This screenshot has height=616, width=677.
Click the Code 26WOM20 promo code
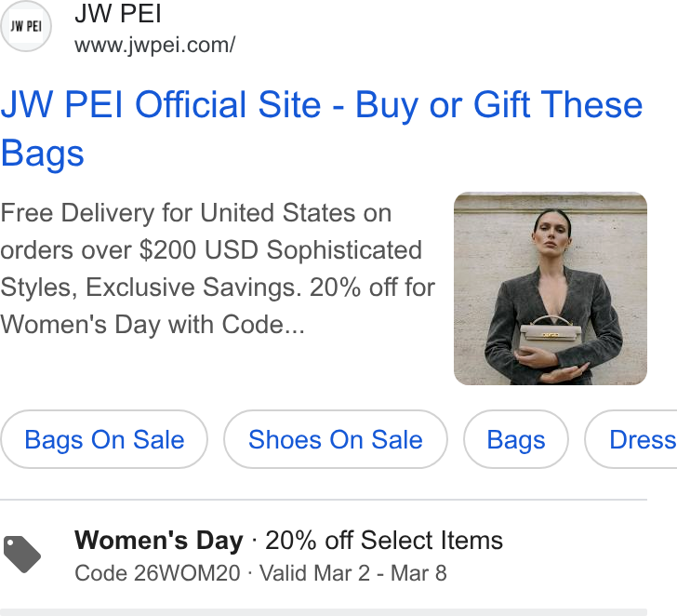[x=157, y=573]
